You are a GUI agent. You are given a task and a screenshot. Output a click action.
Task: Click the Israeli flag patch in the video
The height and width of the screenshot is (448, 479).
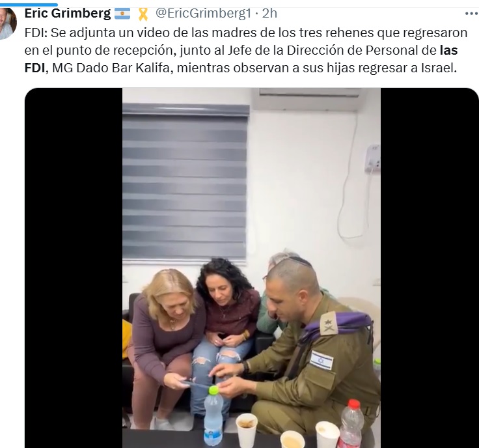pyautogui.click(x=322, y=360)
